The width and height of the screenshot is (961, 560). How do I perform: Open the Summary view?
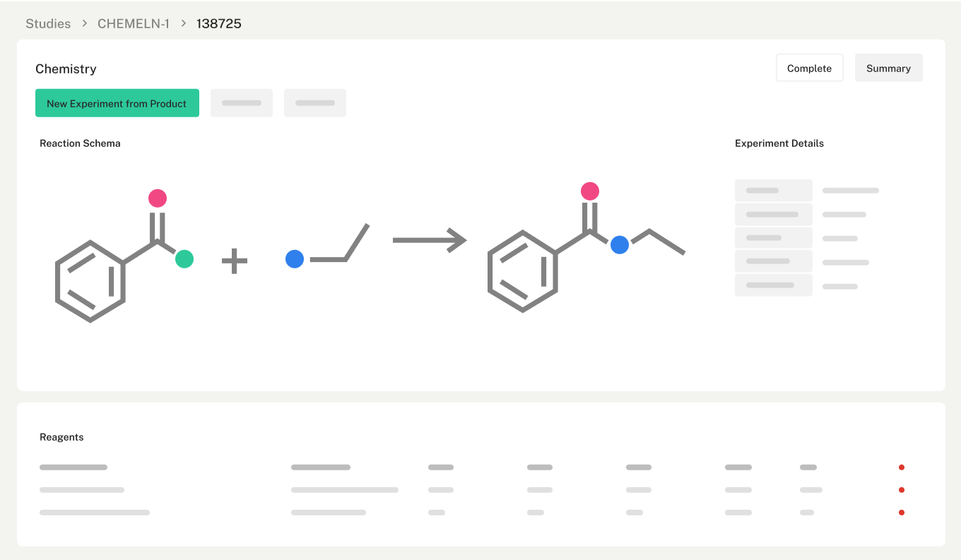coord(888,68)
